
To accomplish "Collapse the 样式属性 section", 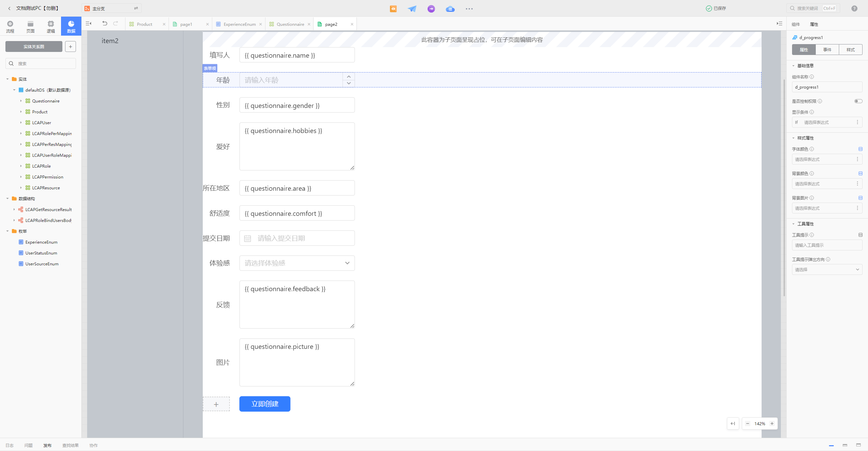I will coord(793,138).
